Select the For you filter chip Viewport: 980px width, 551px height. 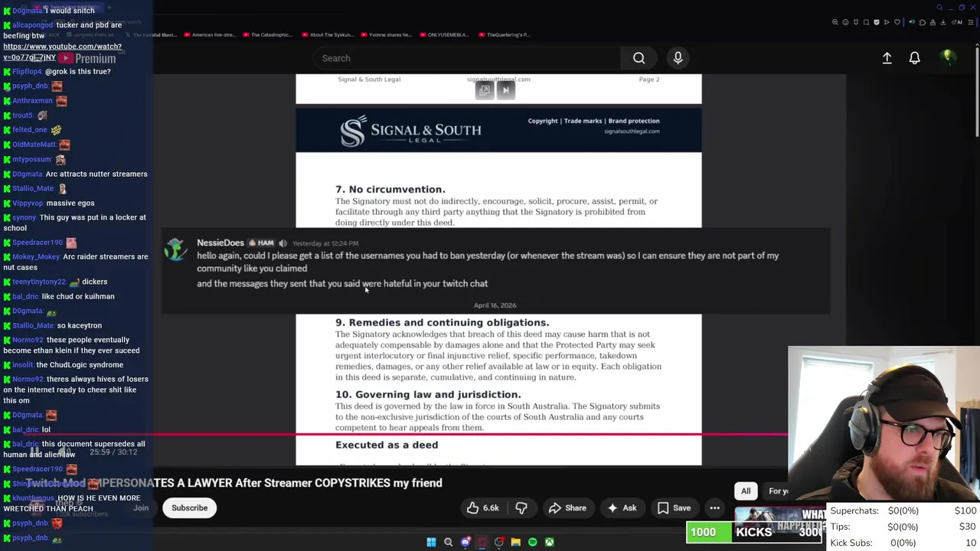click(777, 491)
